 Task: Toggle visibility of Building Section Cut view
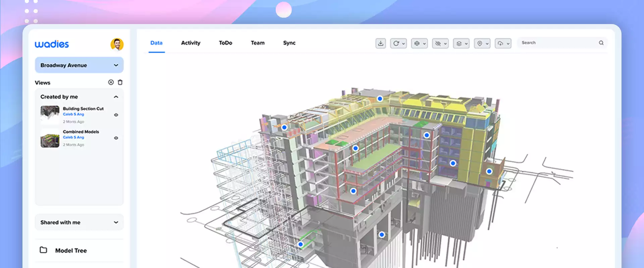click(116, 115)
